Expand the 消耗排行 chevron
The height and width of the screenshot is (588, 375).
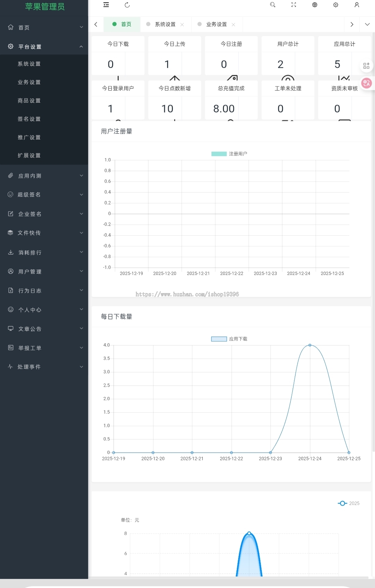[x=82, y=252]
